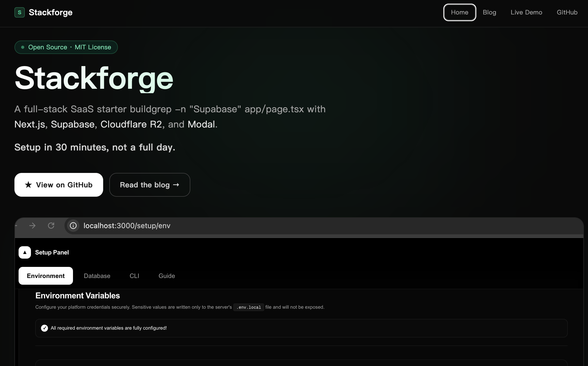
Task: Click the site info icon in address bar
Action: click(x=73, y=226)
